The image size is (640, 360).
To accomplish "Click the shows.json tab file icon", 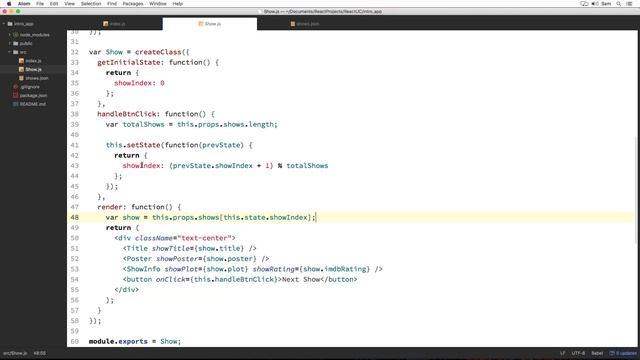I will 293,24.
